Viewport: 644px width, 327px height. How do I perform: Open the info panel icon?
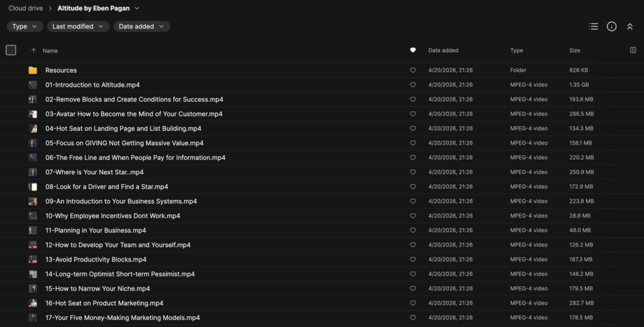(611, 26)
